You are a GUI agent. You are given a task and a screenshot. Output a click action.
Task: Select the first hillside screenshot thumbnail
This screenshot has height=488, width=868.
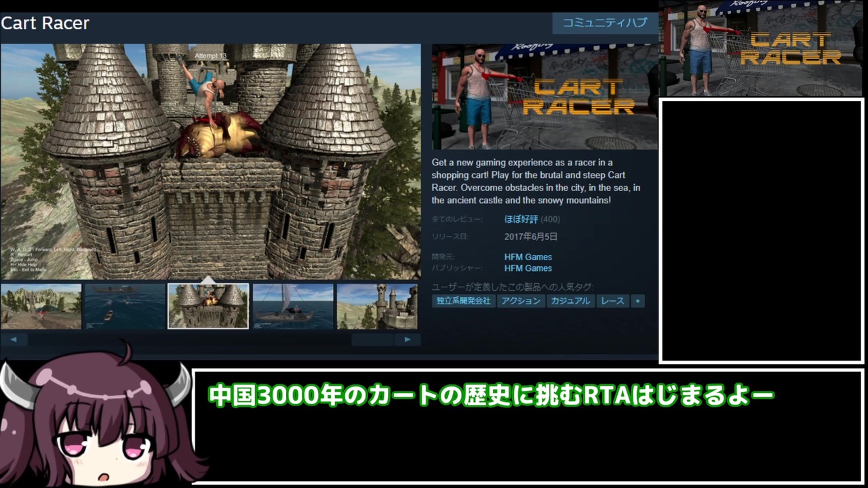click(x=41, y=306)
